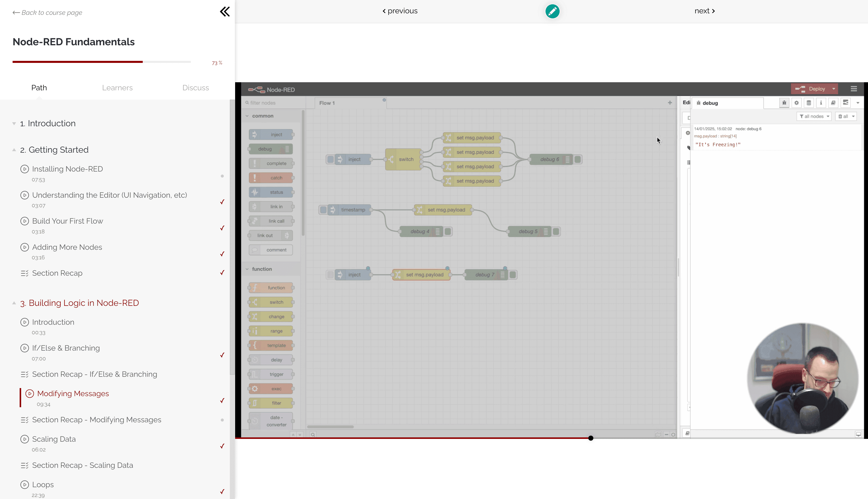Collapse the common section in the palette
The height and width of the screenshot is (499, 868).
pos(248,116)
